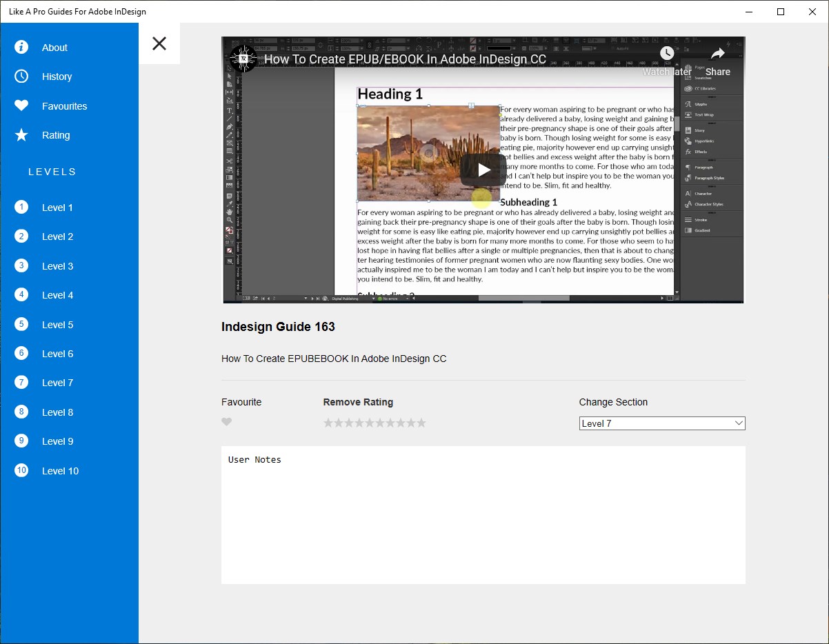Image resolution: width=829 pixels, height=644 pixels.
Task: Select Level 3 label in sidebar
Action: 57,266
